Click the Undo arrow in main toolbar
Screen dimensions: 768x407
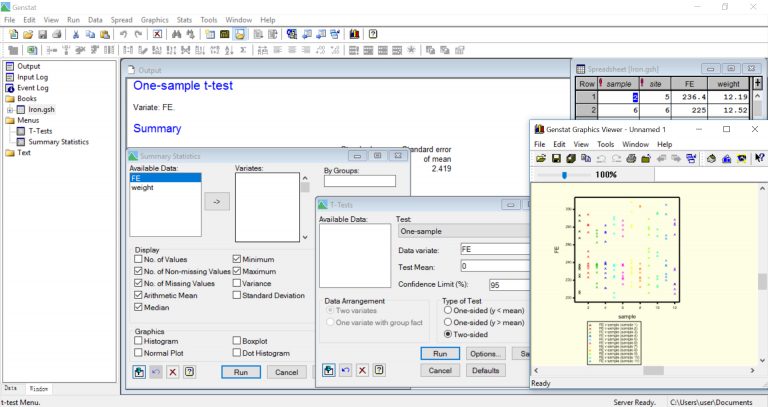tap(123, 34)
